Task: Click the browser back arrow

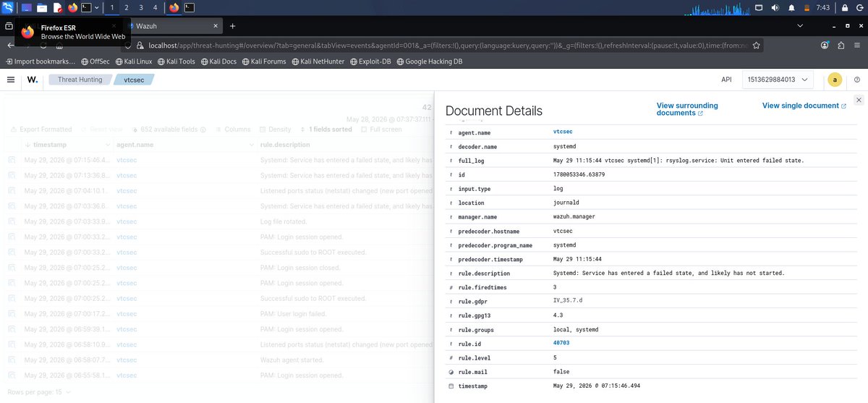Action: tap(12, 45)
